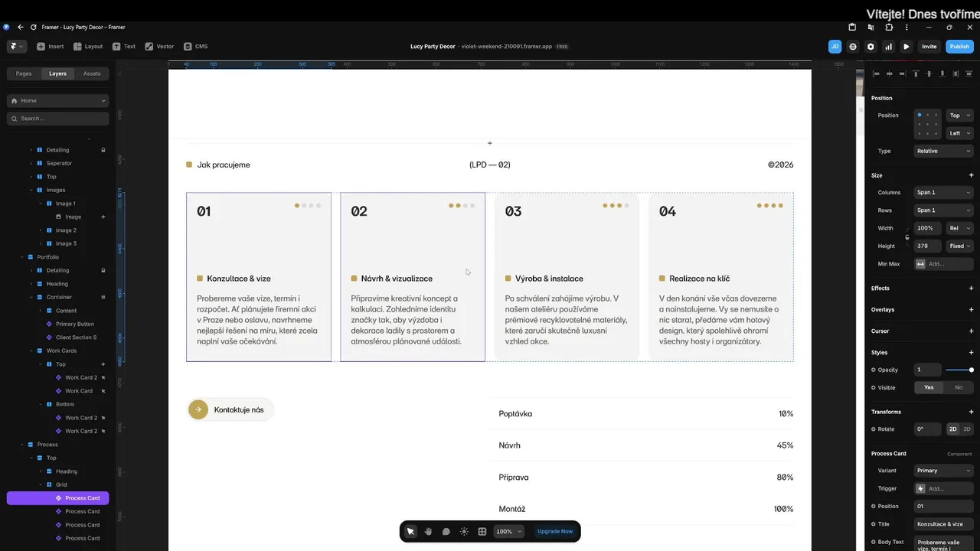The image size is (980, 551).
Task: Switch to the Layers tab
Action: [x=57, y=73]
